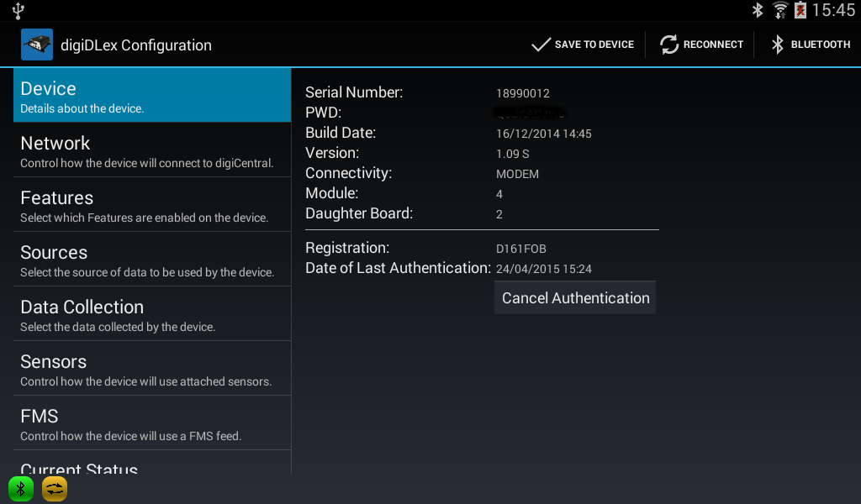Tap the USB icon in status bar
Image resolution: width=861 pixels, height=504 pixels.
[18, 10]
